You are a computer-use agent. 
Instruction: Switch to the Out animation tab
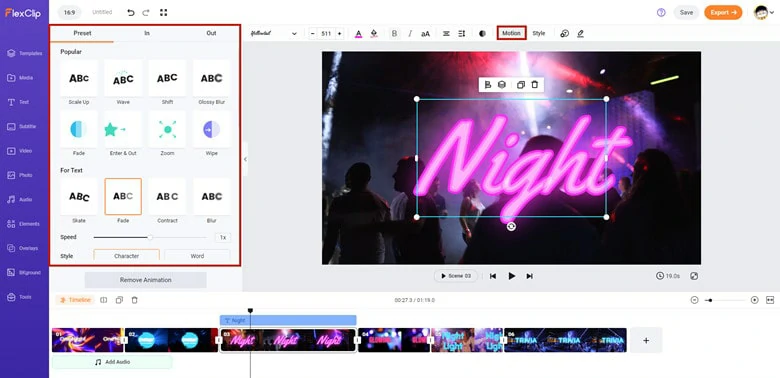click(x=211, y=33)
